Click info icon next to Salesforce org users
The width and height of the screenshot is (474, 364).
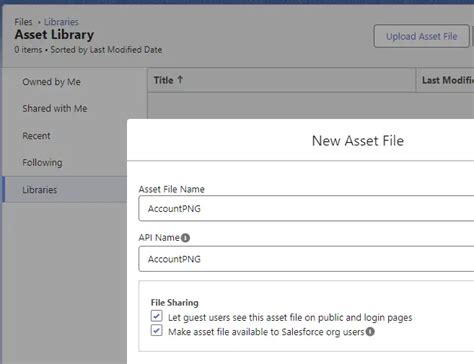coord(370,332)
